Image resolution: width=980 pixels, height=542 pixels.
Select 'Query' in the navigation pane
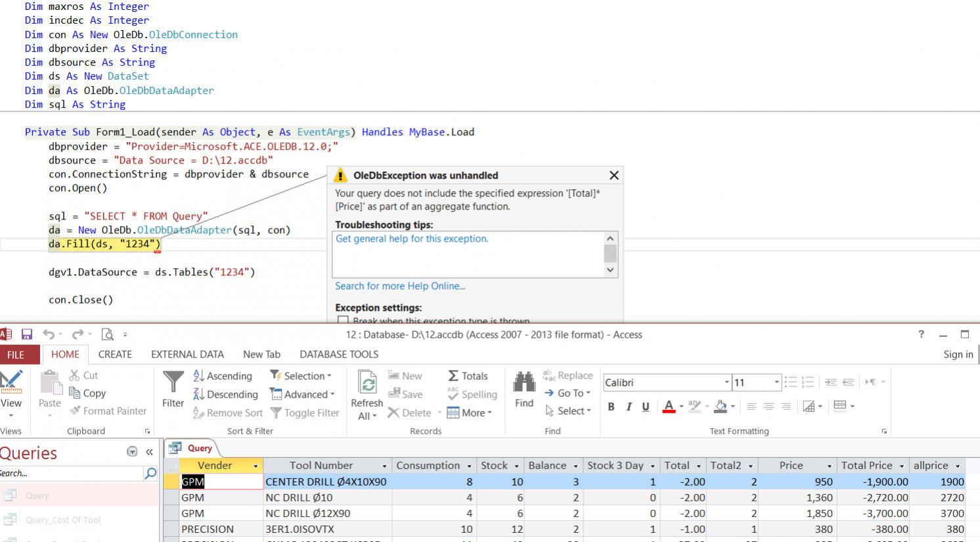pyautogui.click(x=79, y=495)
